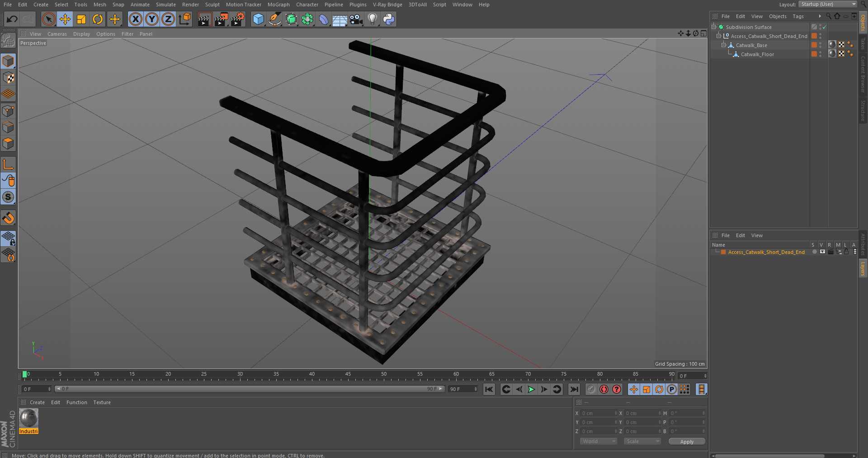Click timeline frame 45 marker
868x458 pixels.
point(348,374)
